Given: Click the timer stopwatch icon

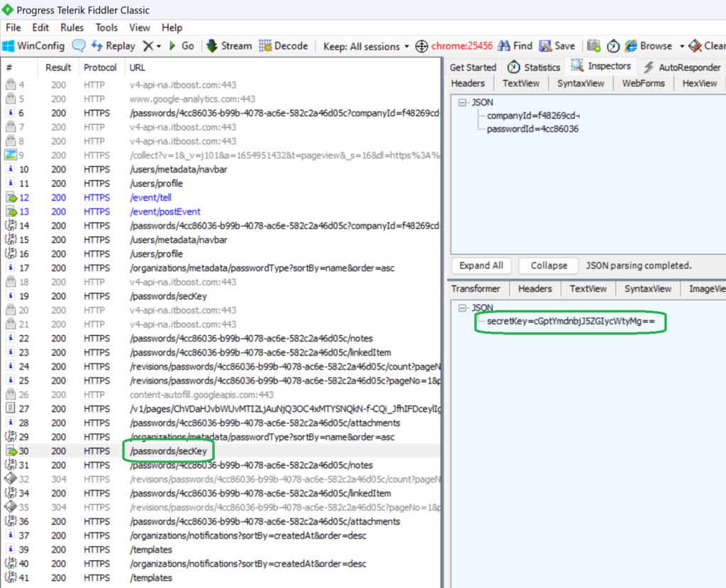Looking at the screenshot, I should tap(613, 46).
